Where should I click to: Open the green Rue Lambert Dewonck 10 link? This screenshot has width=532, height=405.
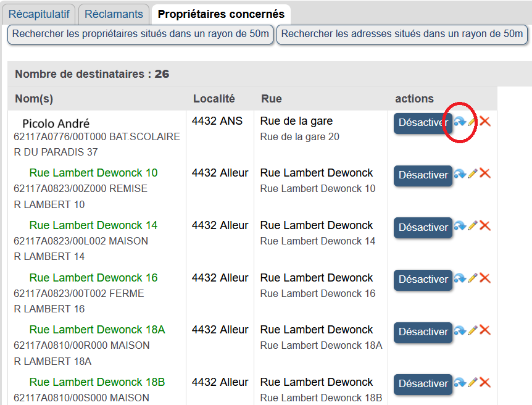[93, 173]
